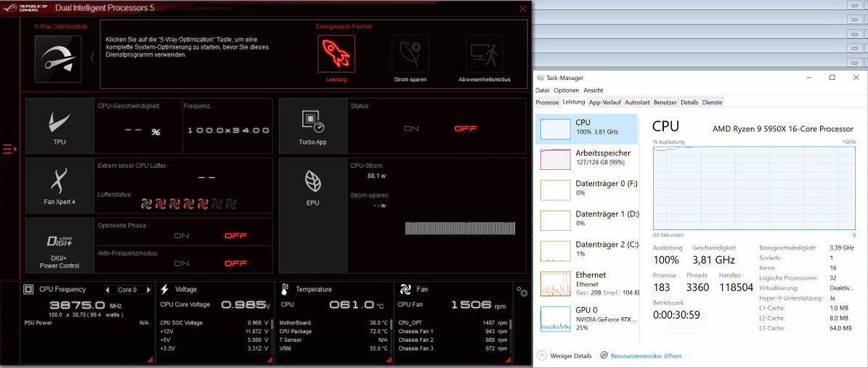Collapse Task Manager with Weniger Details

[x=564, y=356]
